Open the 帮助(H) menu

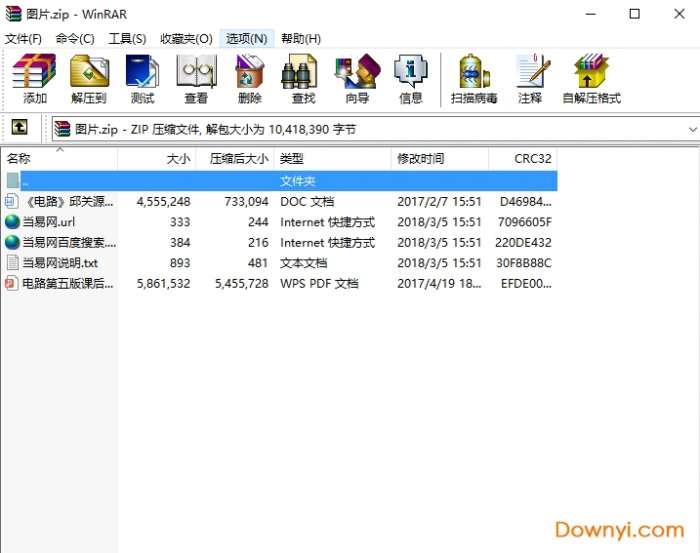[x=301, y=39]
